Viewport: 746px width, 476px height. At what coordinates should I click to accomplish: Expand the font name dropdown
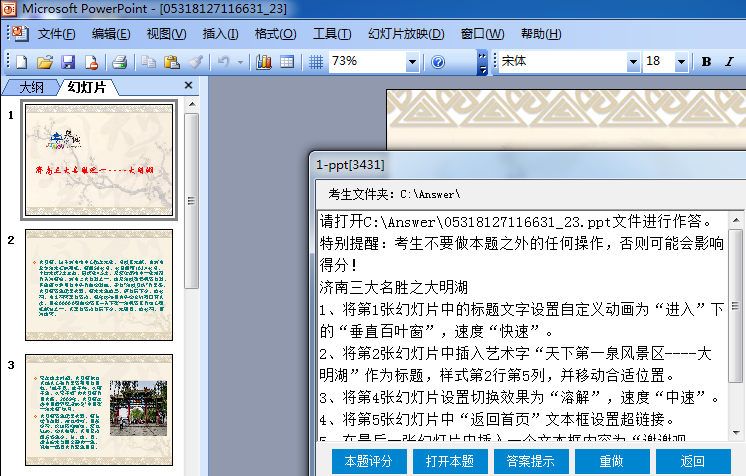click(632, 62)
